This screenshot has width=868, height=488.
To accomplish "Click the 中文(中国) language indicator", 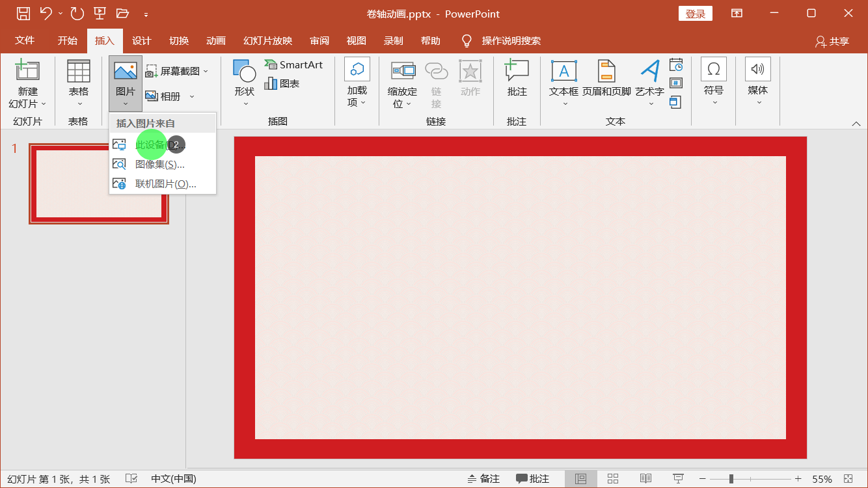I will [x=174, y=479].
